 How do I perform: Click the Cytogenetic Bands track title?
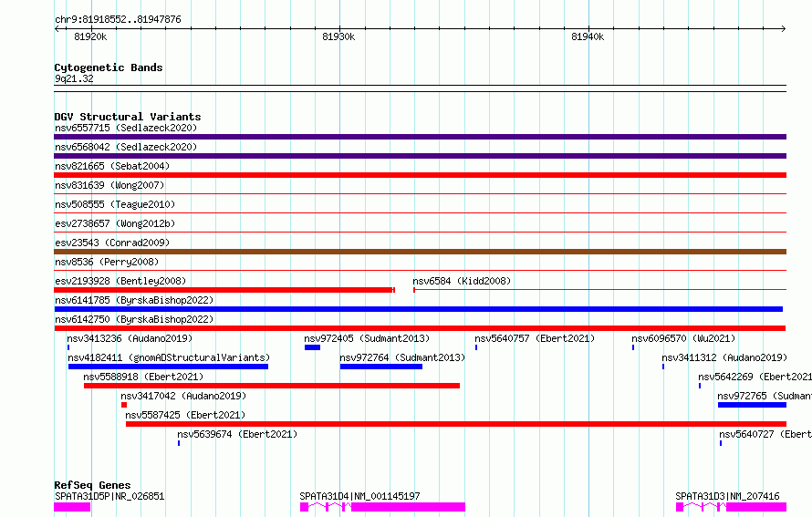(x=109, y=67)
